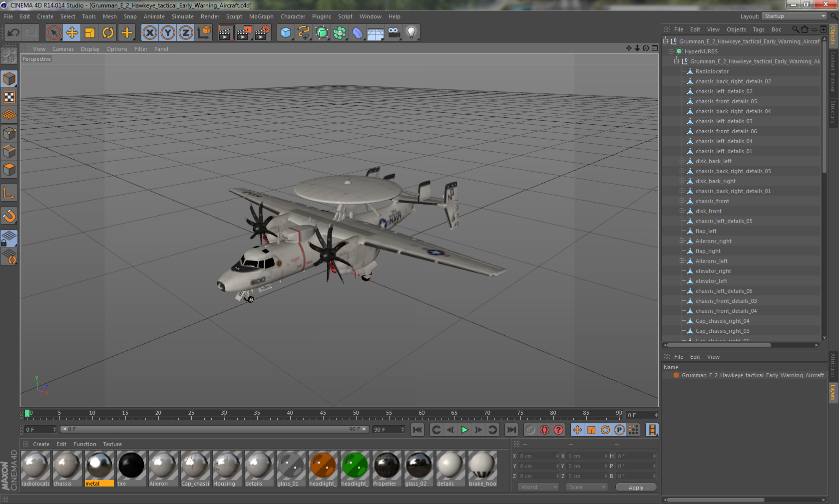Click Make Editable icon in left toolbar
Viewport: 839px width, 504px height.
pos(9,55)
